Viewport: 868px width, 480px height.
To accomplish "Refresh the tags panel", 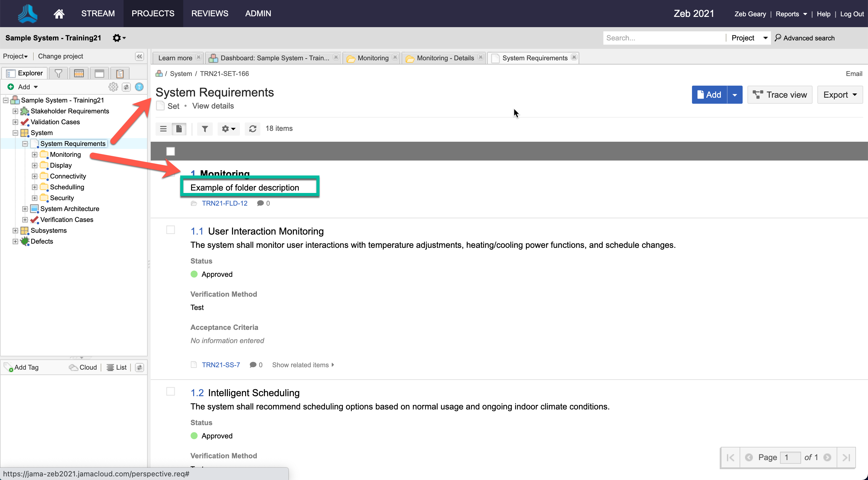I will [x=140, y=368].
